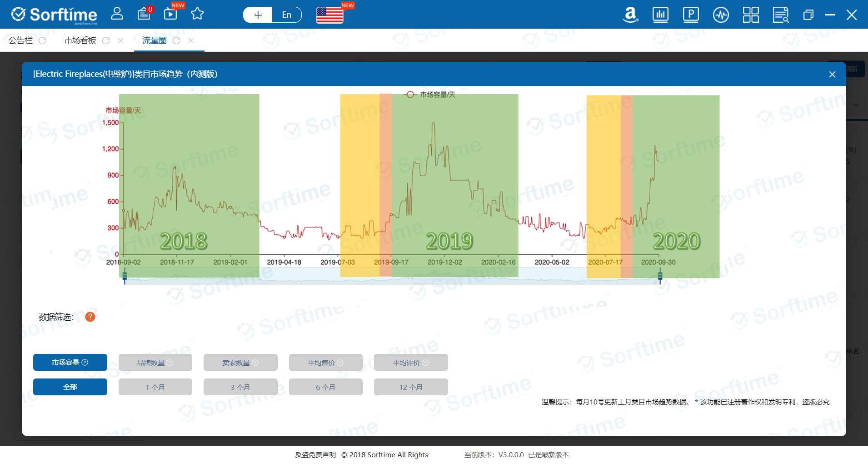Open the grid apps icon
Viewport: 868px width, 464px height.
(x=751, y=15)
